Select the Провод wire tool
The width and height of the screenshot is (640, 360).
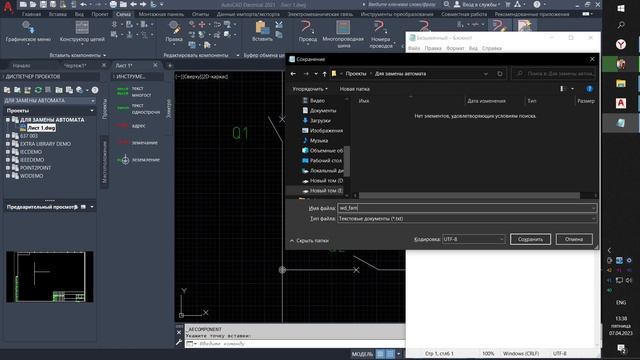[307, 27]
